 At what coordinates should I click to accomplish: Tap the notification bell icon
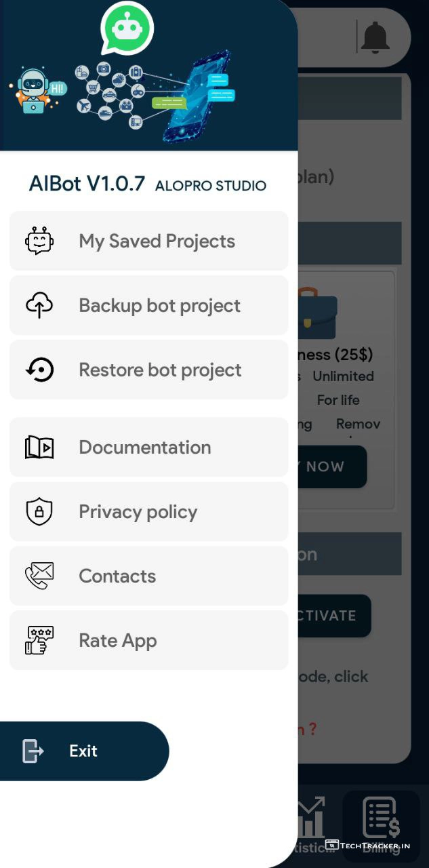click(x=375, y=37)
